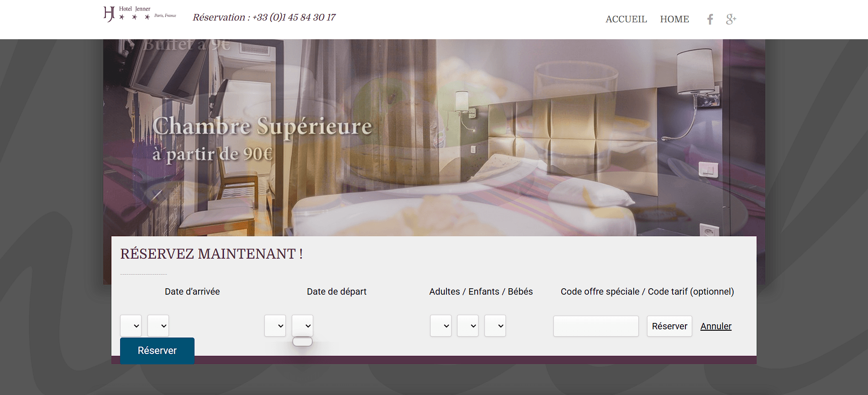This screenshot has height=395, width=868.
Task: Click the Hotel Jenner logo
Action: pos(140,14)
